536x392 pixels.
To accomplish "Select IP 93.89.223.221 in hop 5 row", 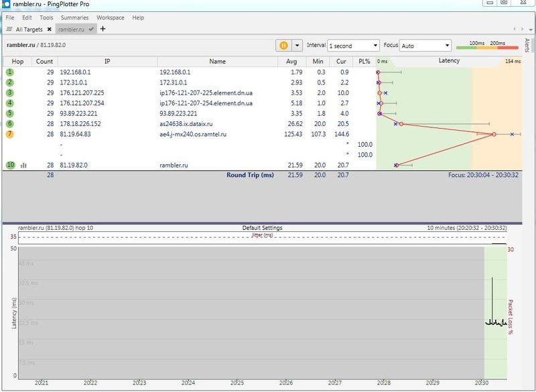I will (x=78, y=113).
